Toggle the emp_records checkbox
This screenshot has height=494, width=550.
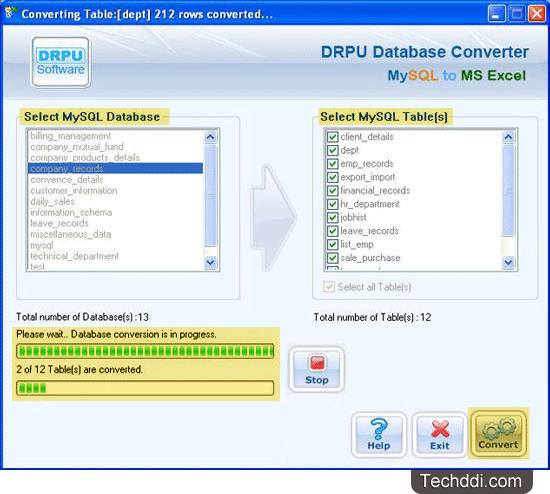coord(332,163)
